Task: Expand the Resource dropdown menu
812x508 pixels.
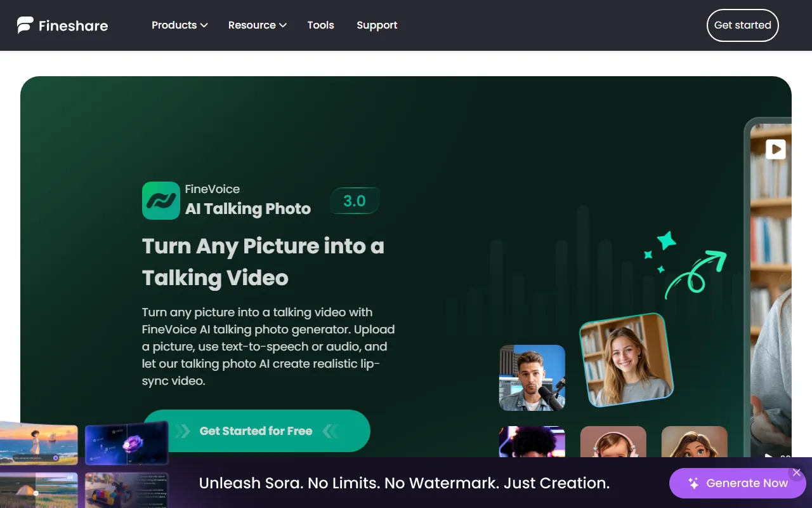Action: coord(257,25)
